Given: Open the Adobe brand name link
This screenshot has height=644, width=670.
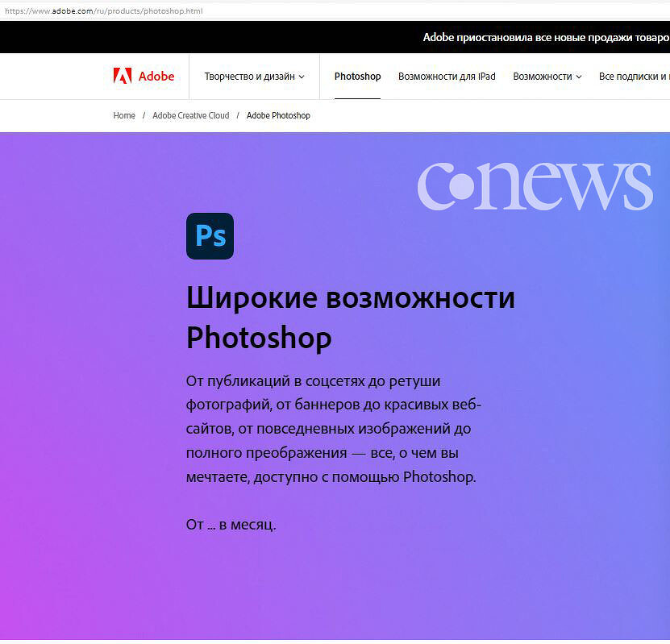Looking at the screenshot, I should (x=156, y=76).
